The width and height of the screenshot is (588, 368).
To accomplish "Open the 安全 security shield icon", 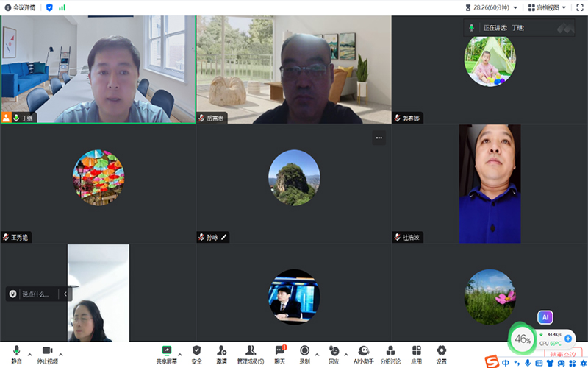I will [196, 353].
